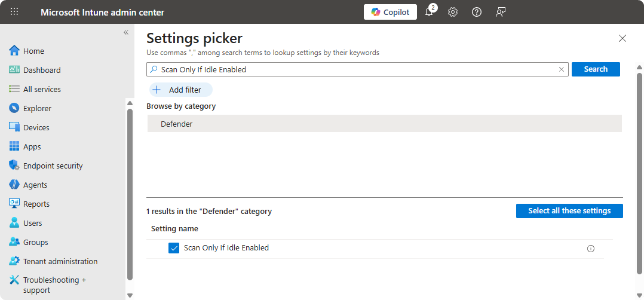Screen dimensions: 644x300
Task: Close the Settings picker panel
Action: click(622, 38)
